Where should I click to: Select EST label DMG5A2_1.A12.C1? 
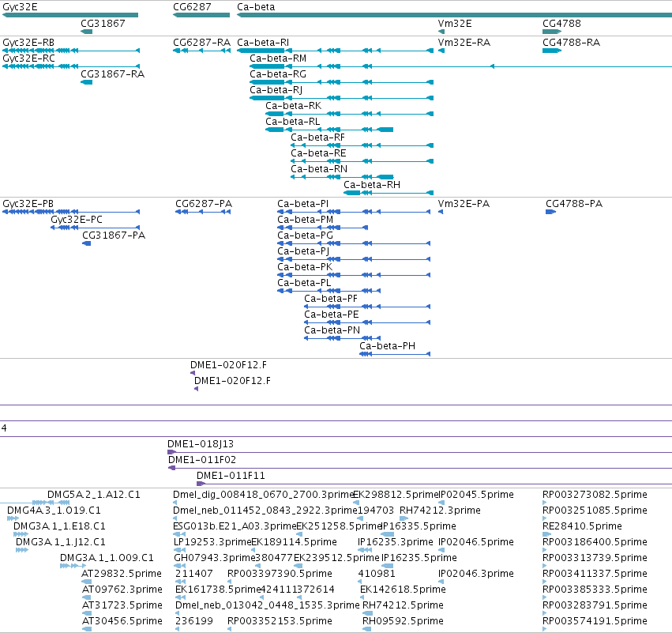pyautogui.click(x=94, y=495)
